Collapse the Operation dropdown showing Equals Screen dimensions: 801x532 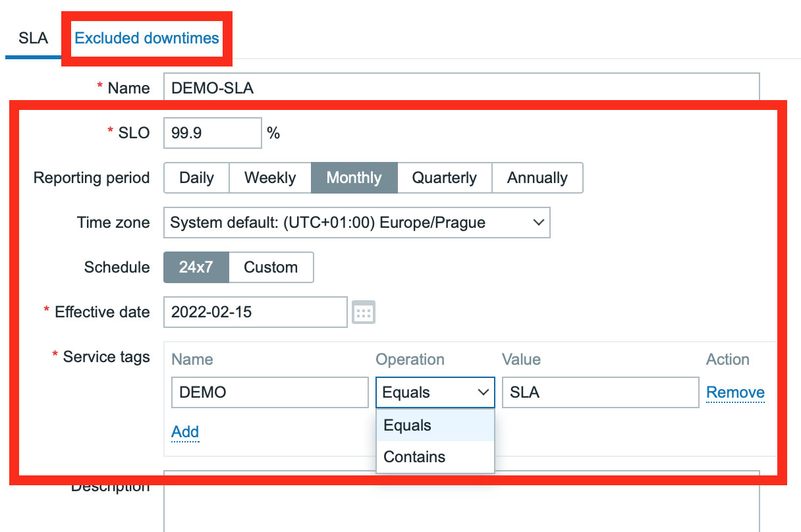tap(435, 392)
